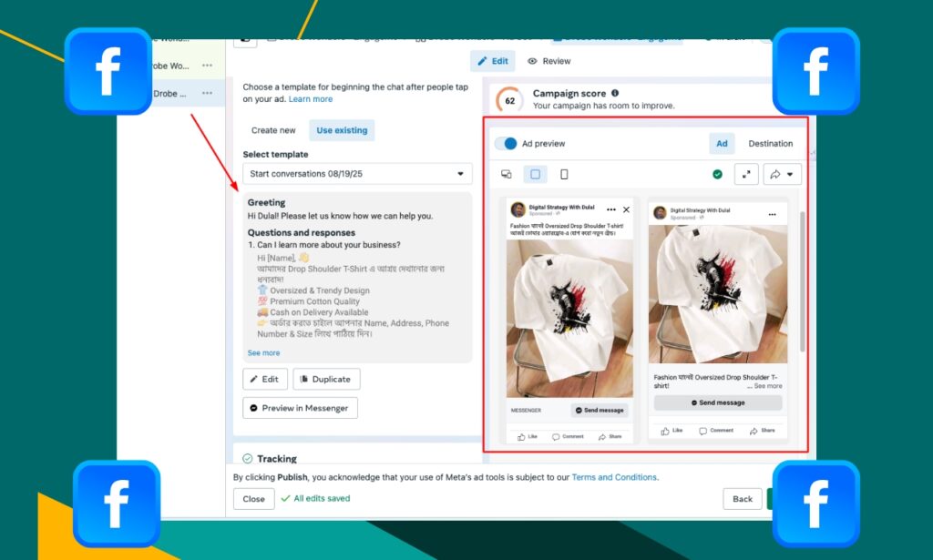
Task: Click the ad preview vertical scrollbar
Action: (x=802, y=282)
